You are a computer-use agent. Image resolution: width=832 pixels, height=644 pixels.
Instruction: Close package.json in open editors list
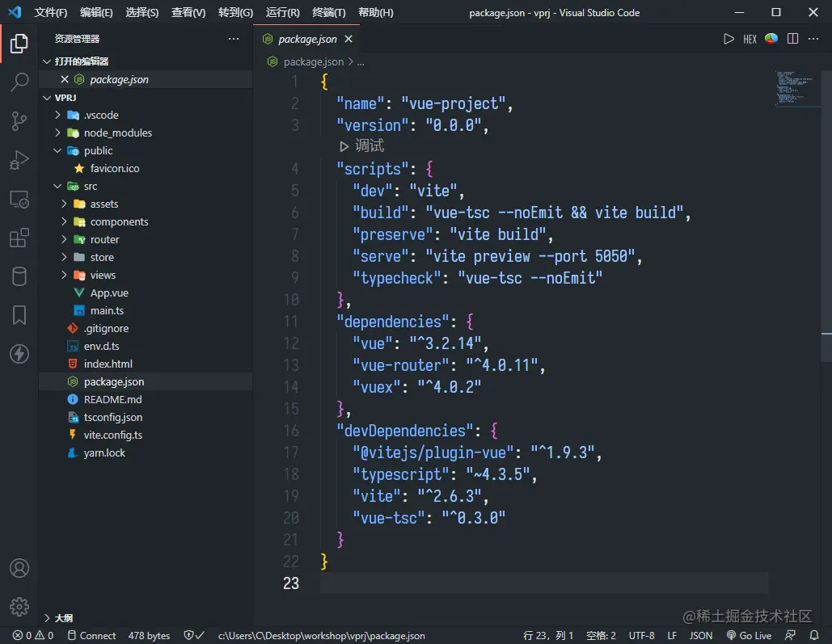click(x=65, y=79)
